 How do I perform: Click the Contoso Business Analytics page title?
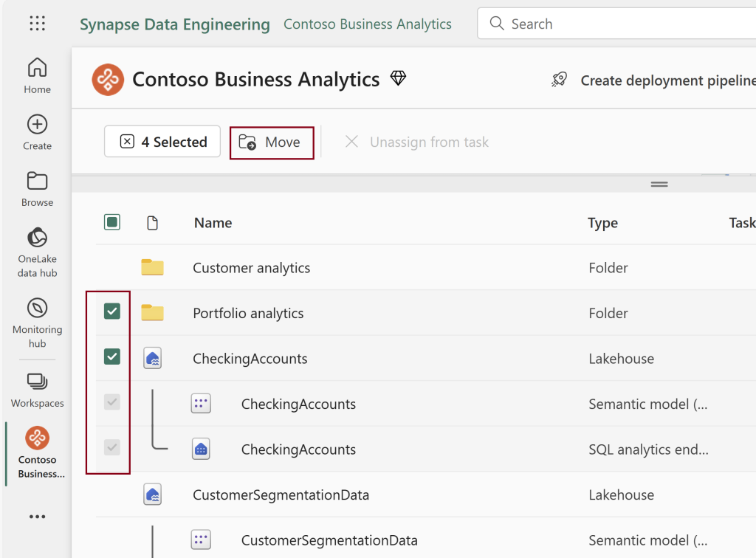pos(256,80)
